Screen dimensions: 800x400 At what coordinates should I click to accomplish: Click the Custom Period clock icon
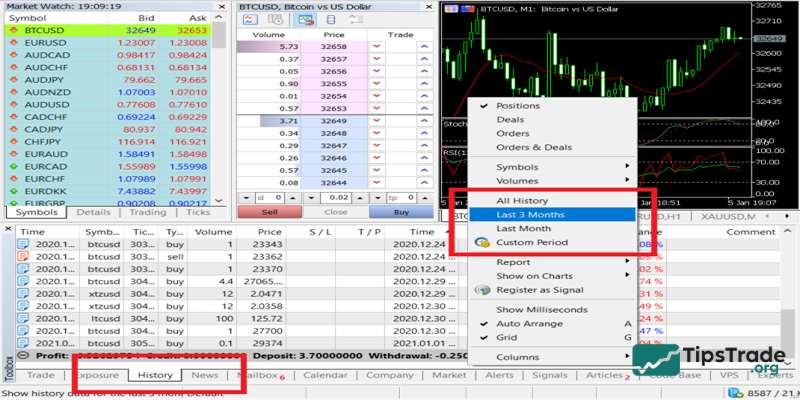(482, 242)
